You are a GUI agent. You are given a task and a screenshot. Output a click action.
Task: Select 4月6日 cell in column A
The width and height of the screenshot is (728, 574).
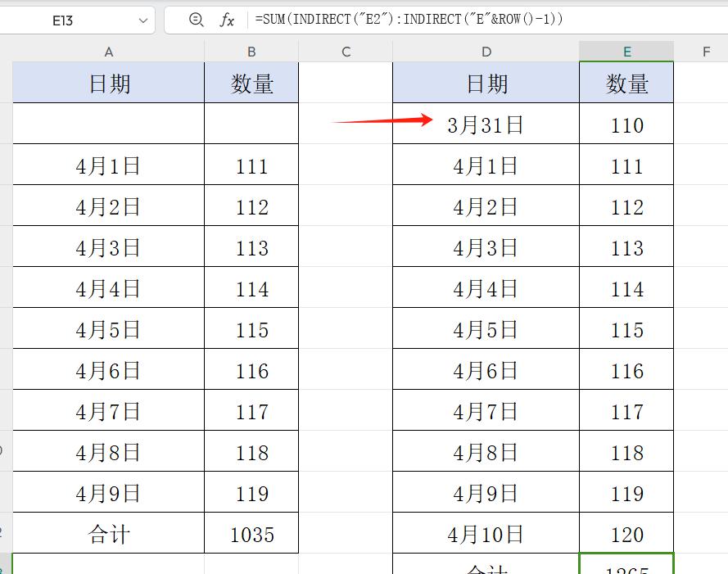[x=109, y=368]
